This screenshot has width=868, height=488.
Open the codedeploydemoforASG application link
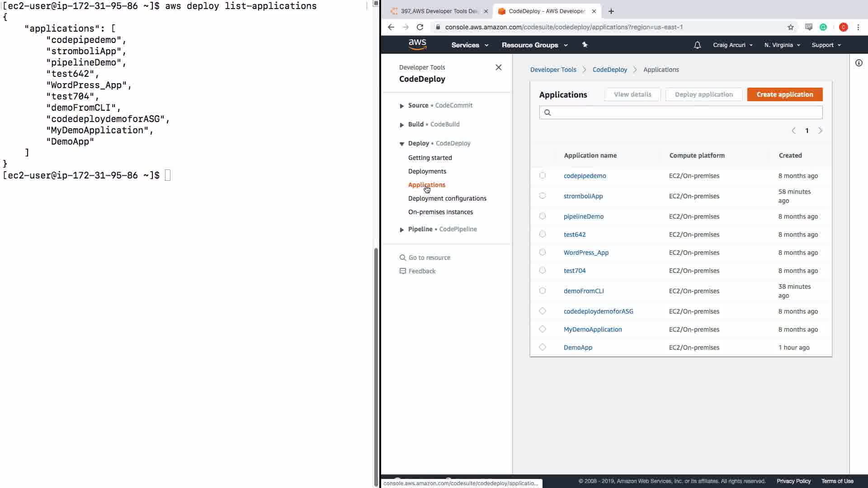[x=598, y=311]
